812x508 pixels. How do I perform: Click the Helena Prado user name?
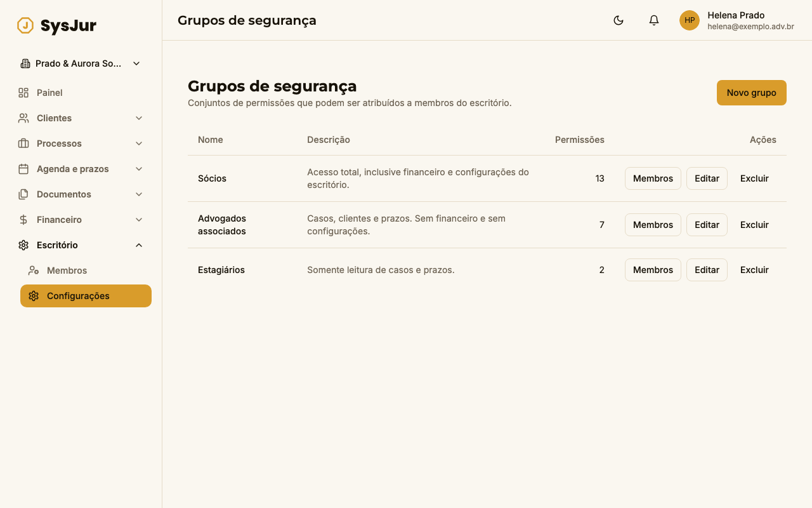(x=736, y=15)
